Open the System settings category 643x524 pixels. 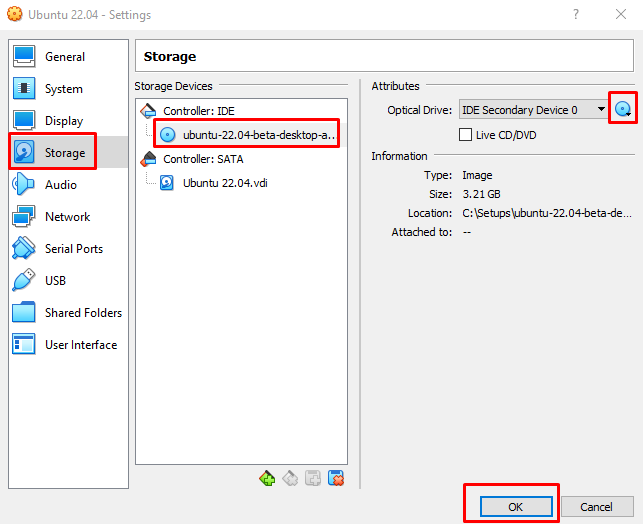(68, 89)
